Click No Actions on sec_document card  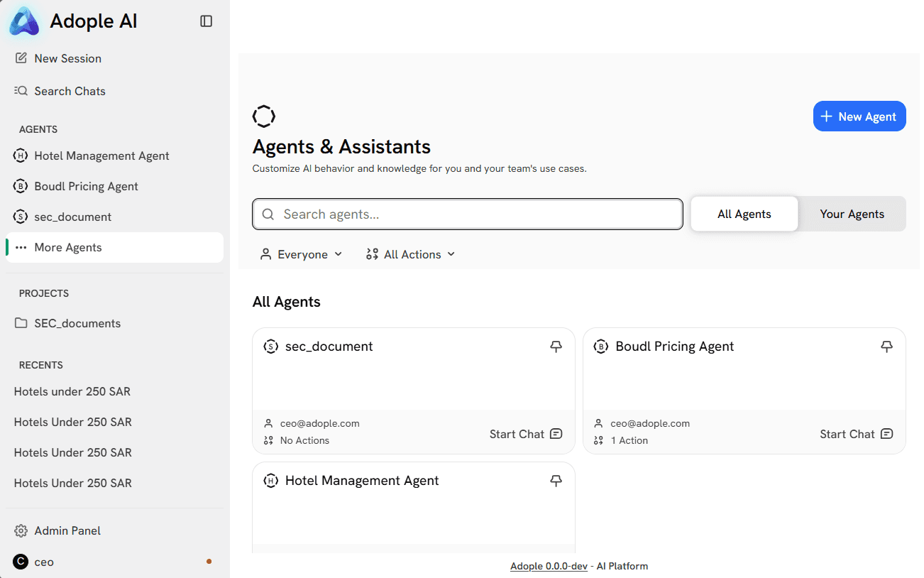[304, 440]
